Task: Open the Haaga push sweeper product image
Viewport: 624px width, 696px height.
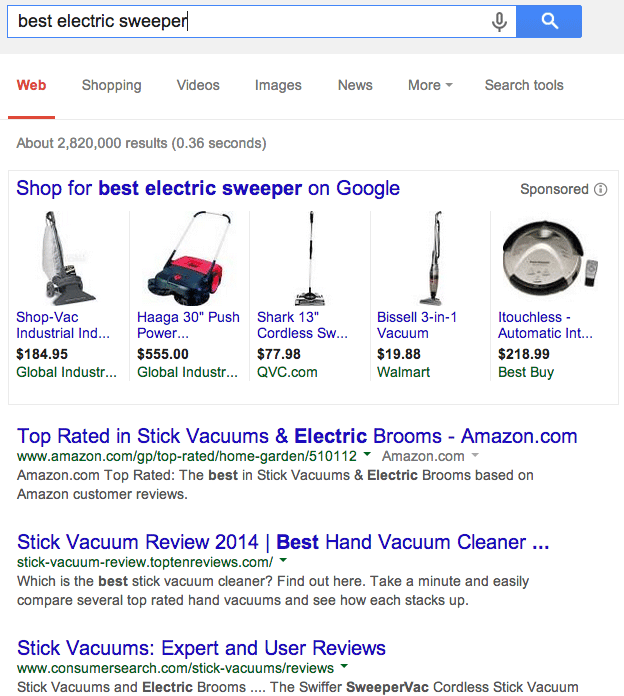Action: click(x=189, y=258)
